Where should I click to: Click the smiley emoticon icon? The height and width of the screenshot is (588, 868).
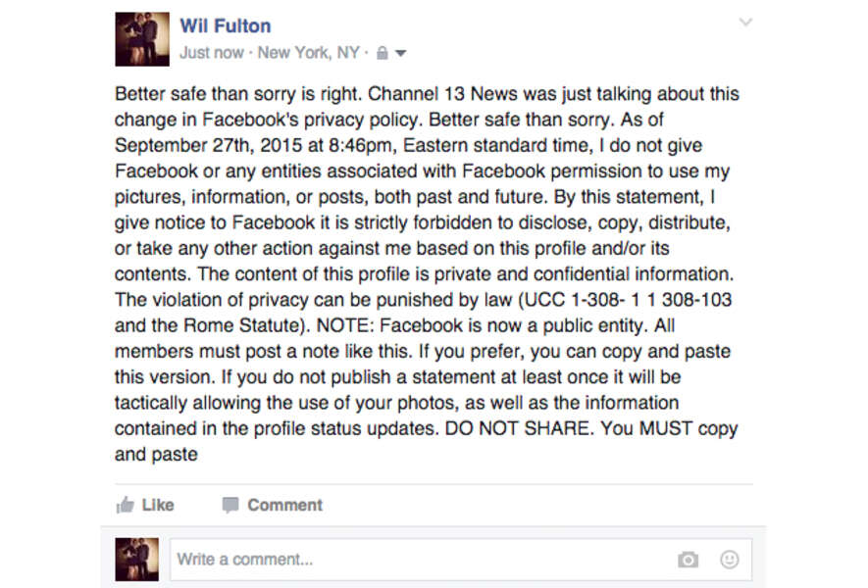728,559
